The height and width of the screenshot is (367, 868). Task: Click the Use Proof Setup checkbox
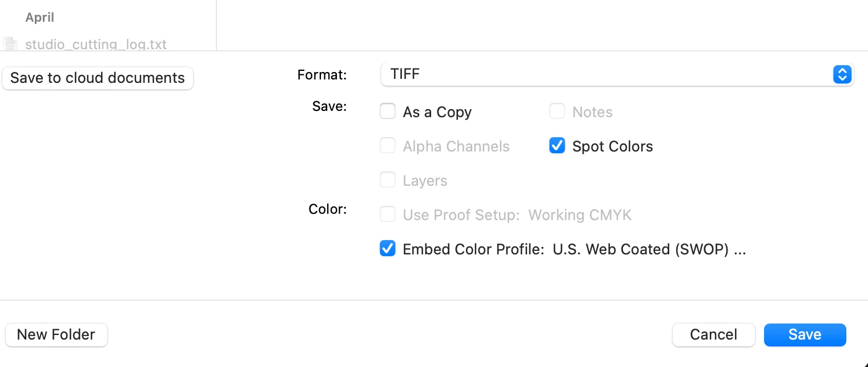pos(388,214)
